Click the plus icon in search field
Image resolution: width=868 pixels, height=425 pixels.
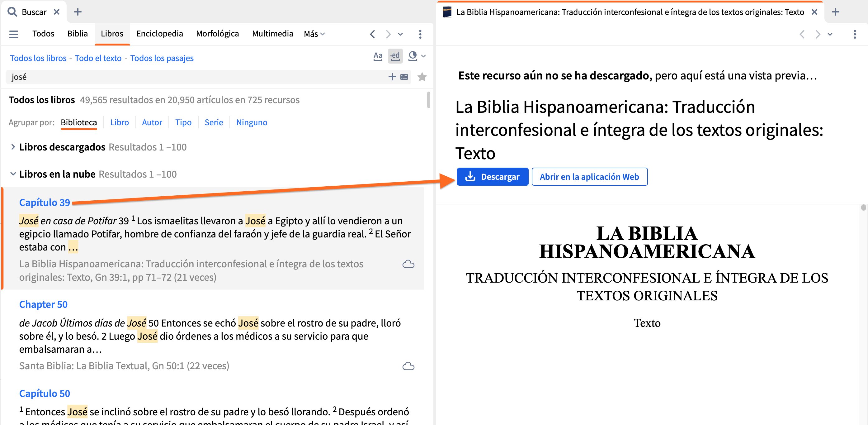(392, 77)
